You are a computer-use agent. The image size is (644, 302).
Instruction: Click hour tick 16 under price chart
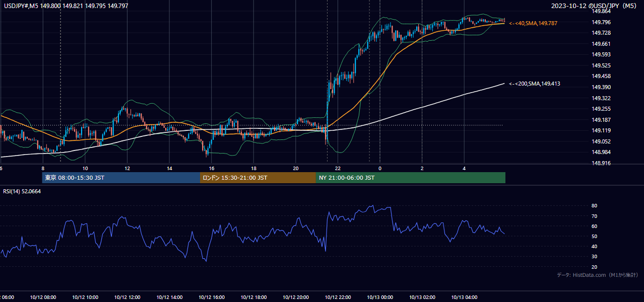pos(211,169)
